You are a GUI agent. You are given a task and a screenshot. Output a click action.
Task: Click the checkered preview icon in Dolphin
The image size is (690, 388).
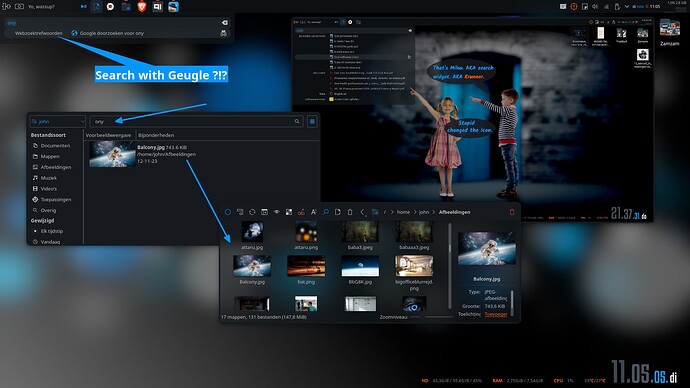click(x=289, y=212)
